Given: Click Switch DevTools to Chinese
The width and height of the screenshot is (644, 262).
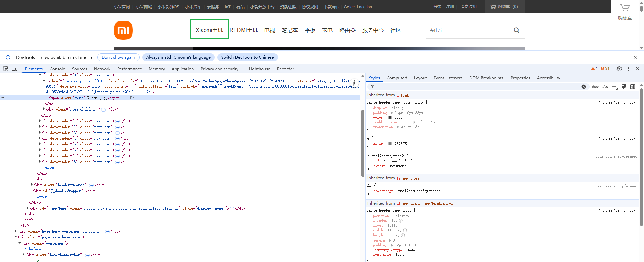Looking at the screenshot, I should (x=248, y=57).
